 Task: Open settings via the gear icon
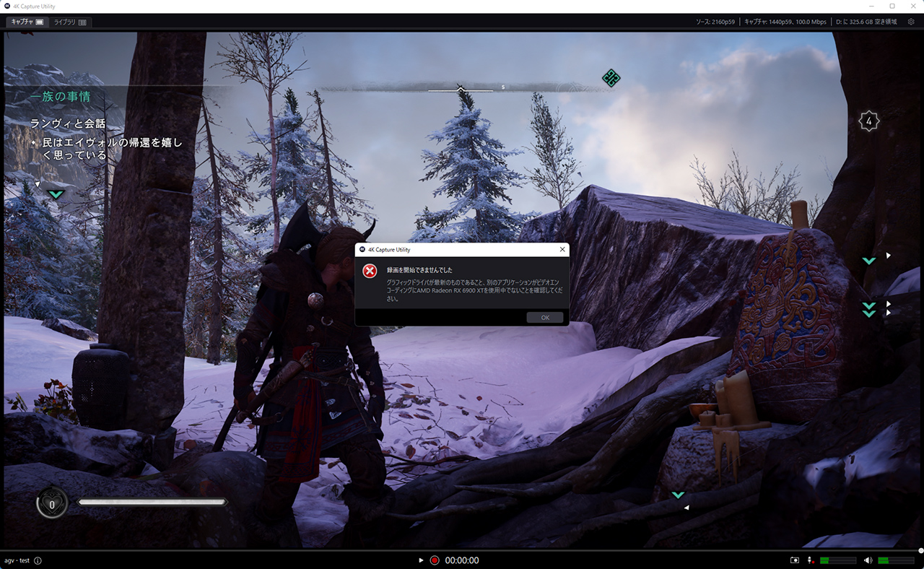pyautogui.click(x=911, y=22)
